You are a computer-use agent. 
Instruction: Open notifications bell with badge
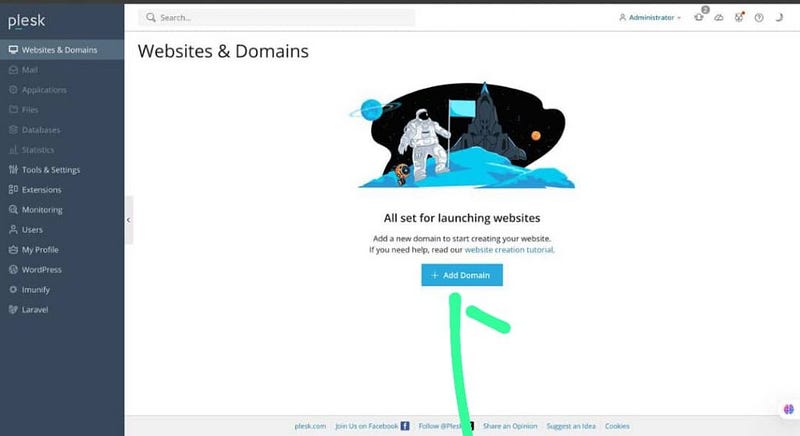pyautogui.click(x=700, y=16)
